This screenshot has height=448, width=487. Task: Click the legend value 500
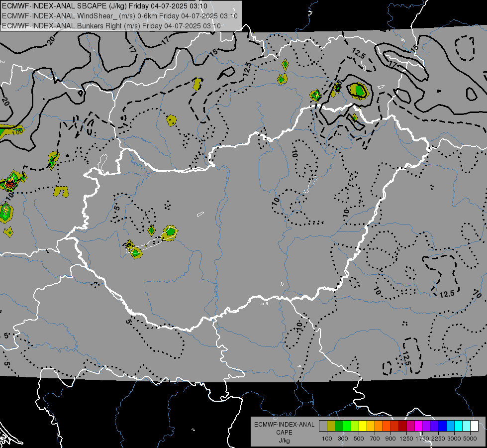click(359, 439)
